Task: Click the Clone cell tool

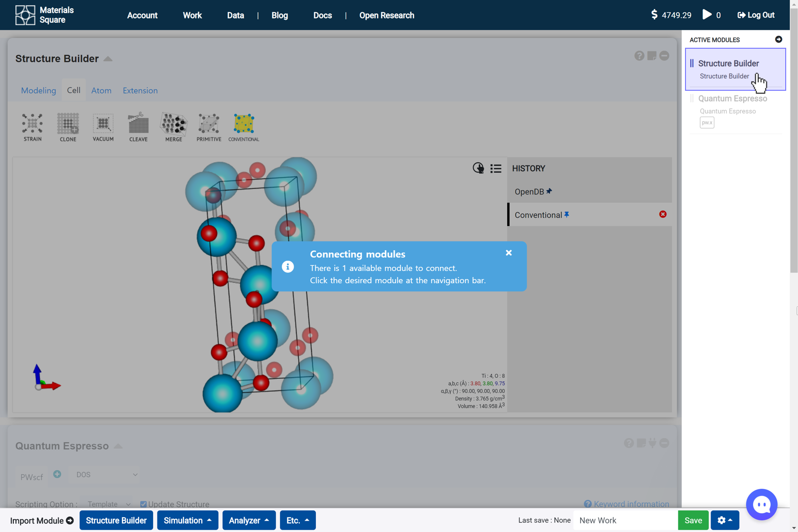Action: click(68, 127)
